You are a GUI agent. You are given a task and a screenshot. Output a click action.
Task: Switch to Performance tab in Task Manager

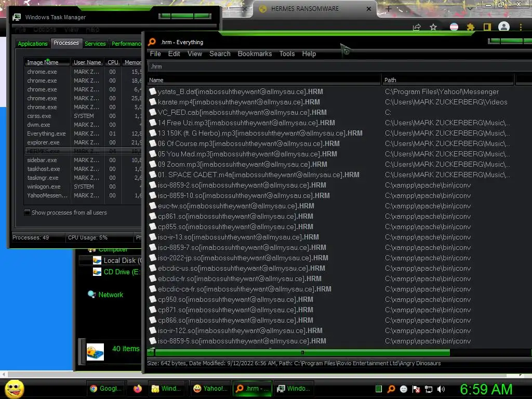pos(126,44)
